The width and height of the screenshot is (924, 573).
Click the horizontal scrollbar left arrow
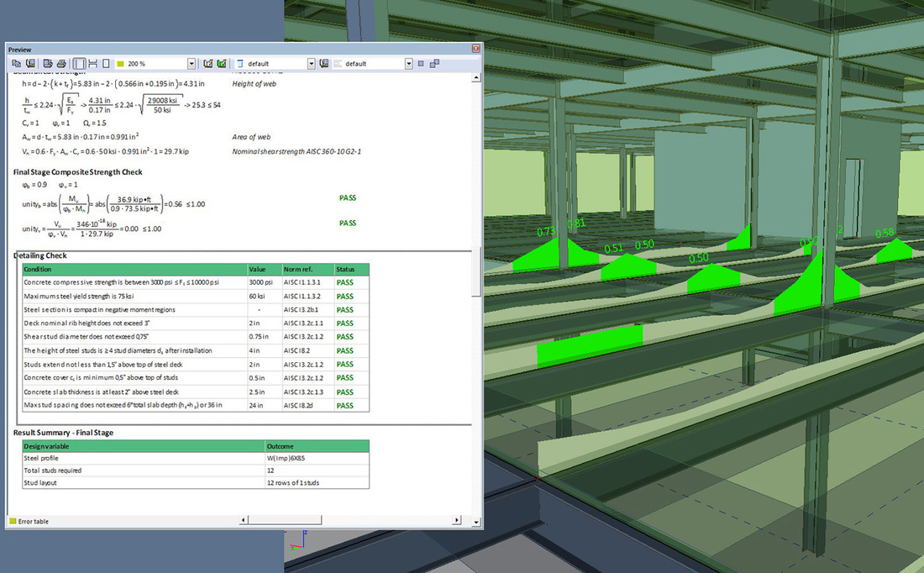click(244, 520)
